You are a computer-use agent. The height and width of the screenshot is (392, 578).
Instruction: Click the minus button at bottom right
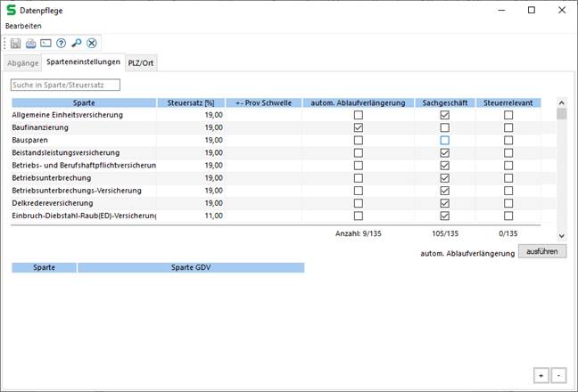[x=558, y=375]
